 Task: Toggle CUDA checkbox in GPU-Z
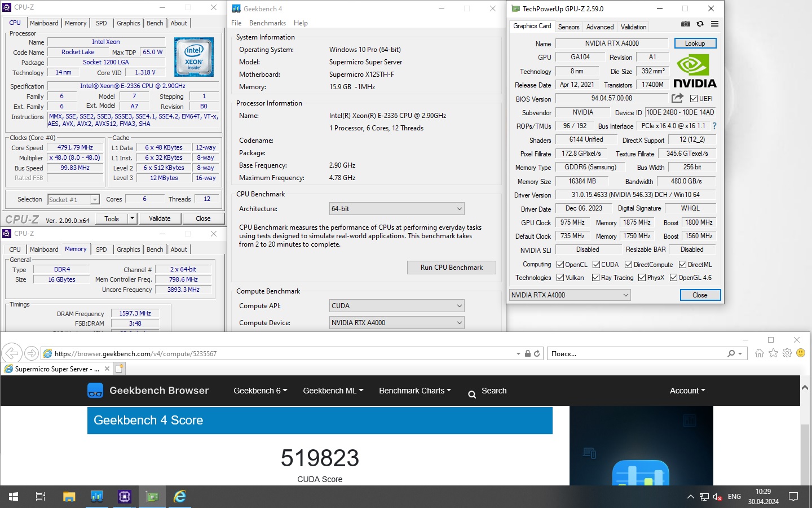(x=596, y=265)
